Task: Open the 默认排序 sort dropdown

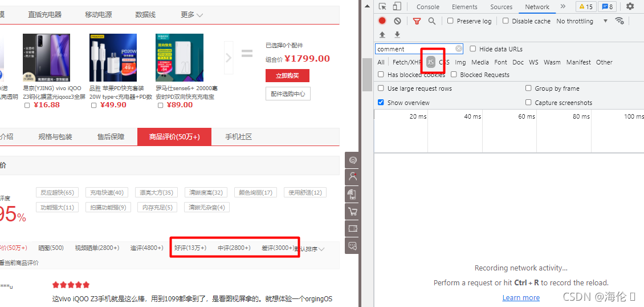Action: (x=310, y=249)
